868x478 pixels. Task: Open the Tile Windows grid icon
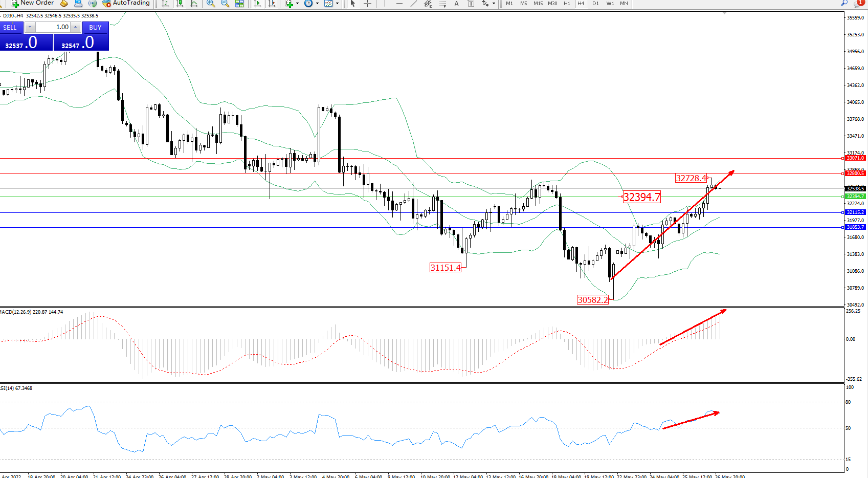pyautogui.click(x=239, y=4)
